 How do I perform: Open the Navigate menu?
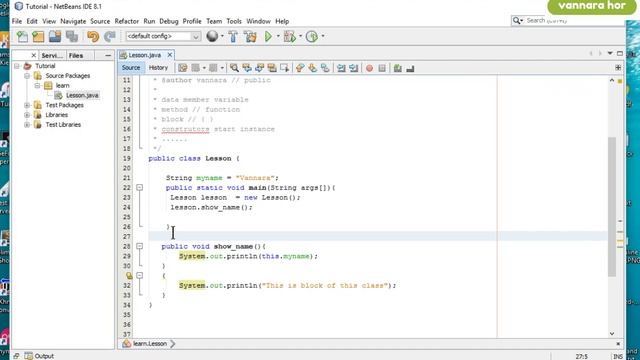tap(73, 21)
